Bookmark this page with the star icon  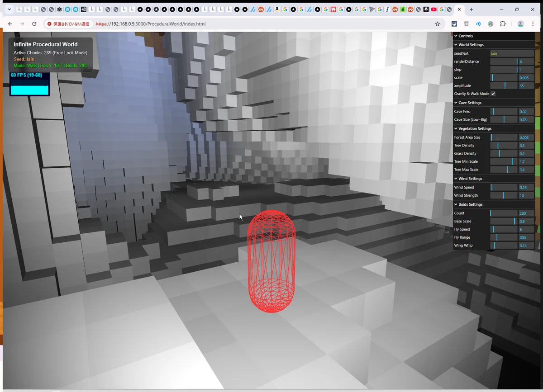point(437,24)
